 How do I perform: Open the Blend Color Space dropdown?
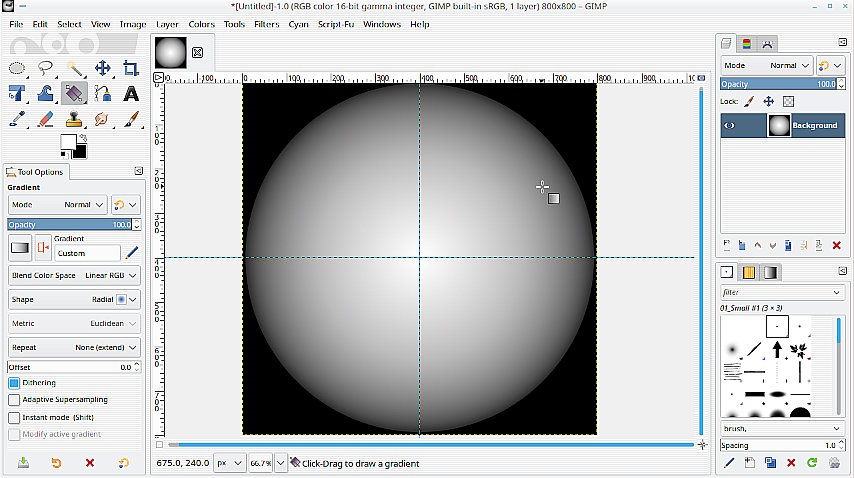pyautogui.click(x=74, y=275)
